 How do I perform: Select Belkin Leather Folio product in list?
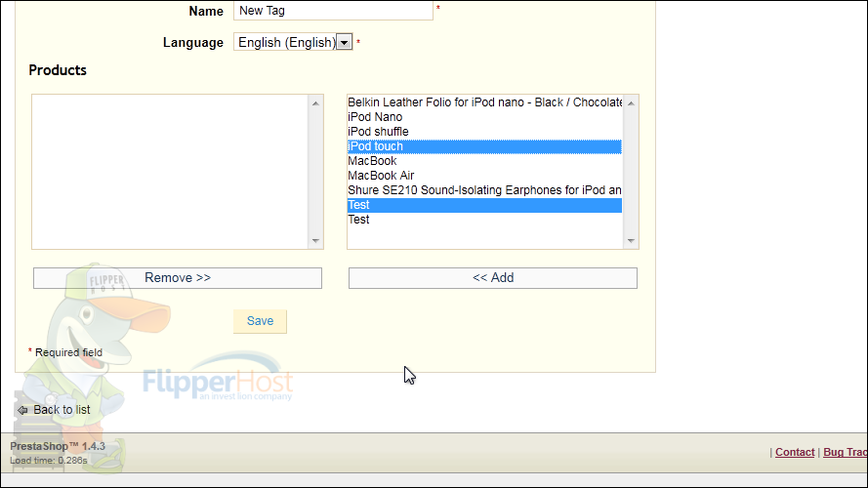484,102
